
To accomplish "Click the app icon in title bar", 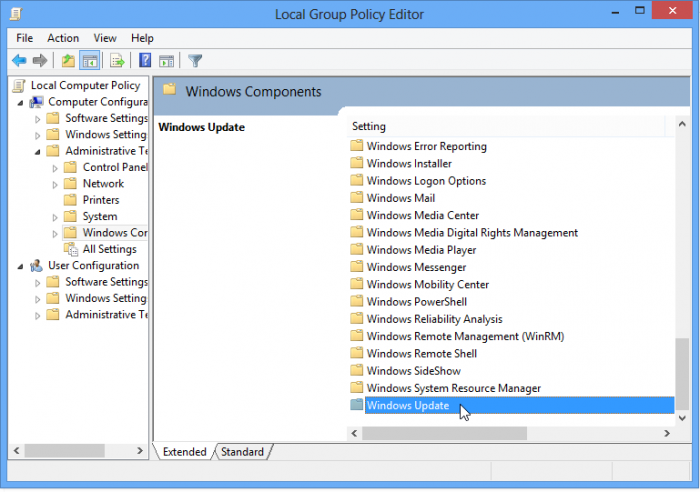I will [x=16, y=14].
